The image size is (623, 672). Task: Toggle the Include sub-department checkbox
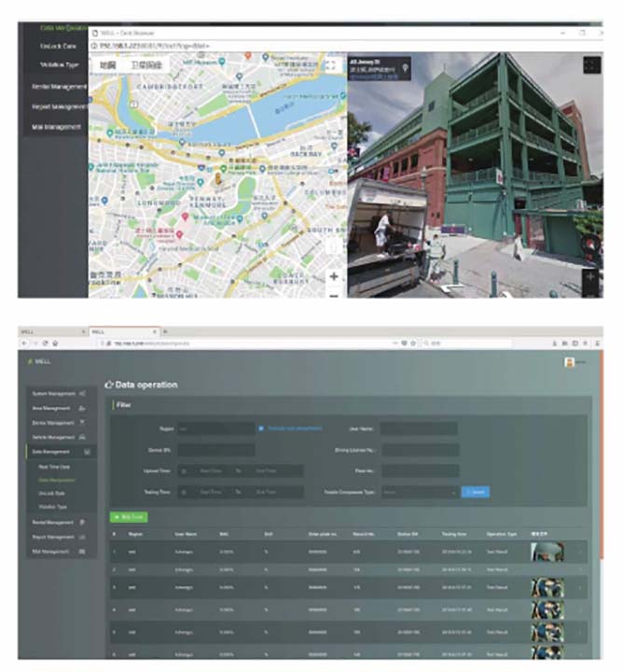coord(261,428)
